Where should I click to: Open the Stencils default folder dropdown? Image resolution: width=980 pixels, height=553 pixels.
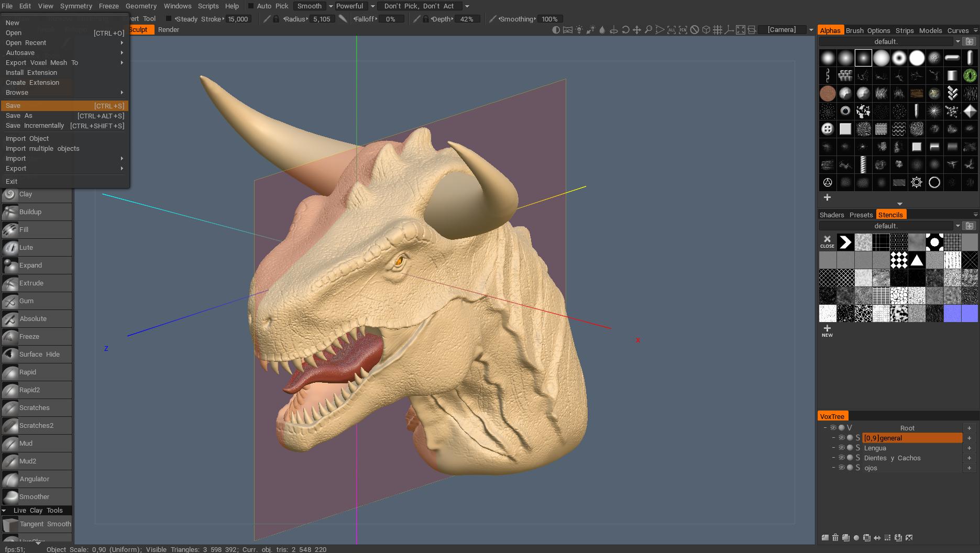[957, 226]
